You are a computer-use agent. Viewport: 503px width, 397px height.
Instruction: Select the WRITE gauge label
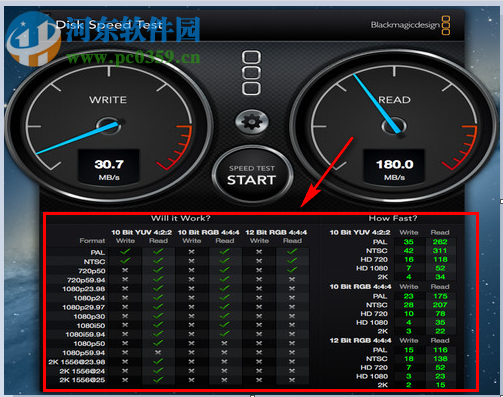108,100
